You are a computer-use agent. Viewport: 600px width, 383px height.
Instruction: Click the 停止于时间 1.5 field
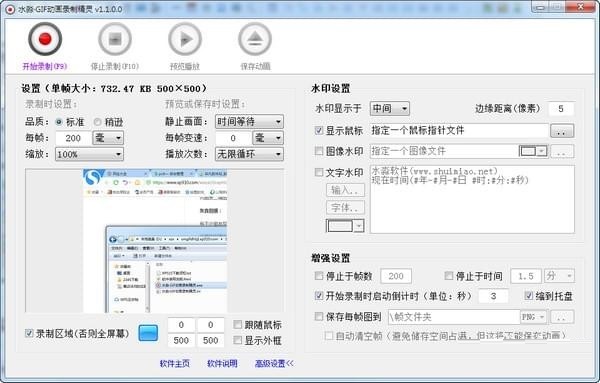(526, 276)
